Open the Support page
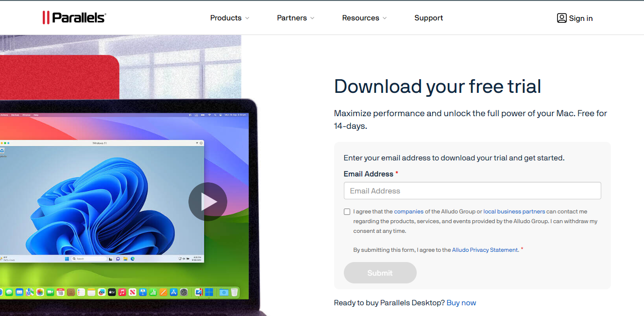This screenshot has width=644, height=316. click(x=428, y=18)
